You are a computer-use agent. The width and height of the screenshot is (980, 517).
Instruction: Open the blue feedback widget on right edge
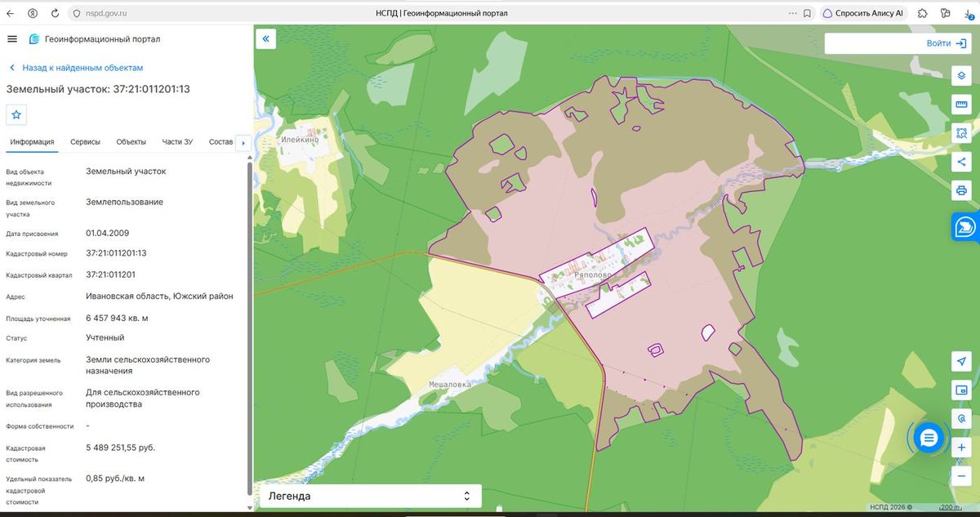965,226
